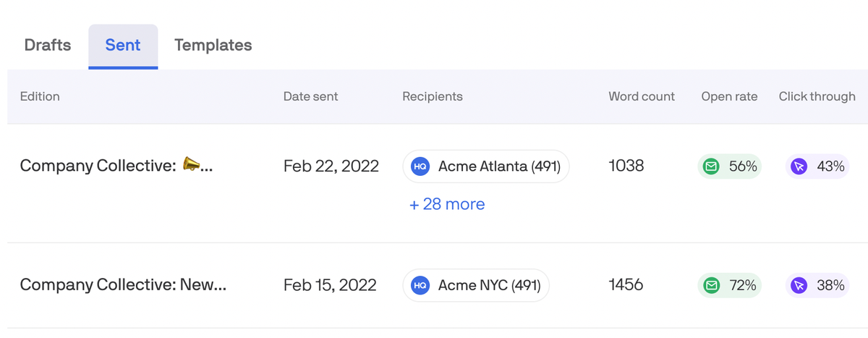
Task: Select the Sent tab
Action: pos(123,45)
